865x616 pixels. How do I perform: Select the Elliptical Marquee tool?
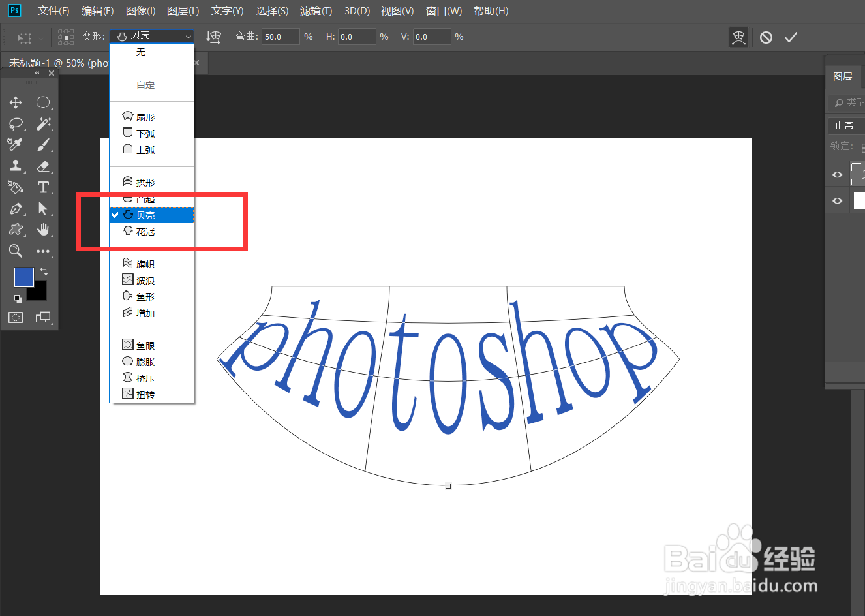click(x=43, y=102)
